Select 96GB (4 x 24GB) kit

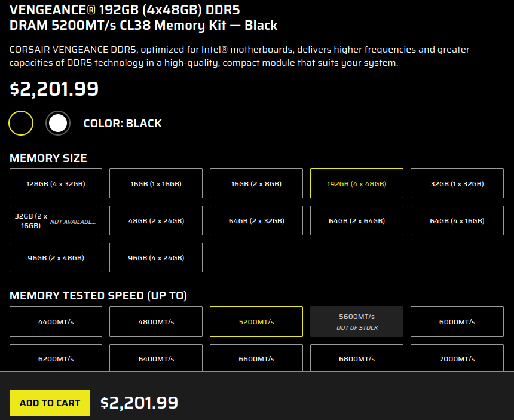click(x=156, y=257)
